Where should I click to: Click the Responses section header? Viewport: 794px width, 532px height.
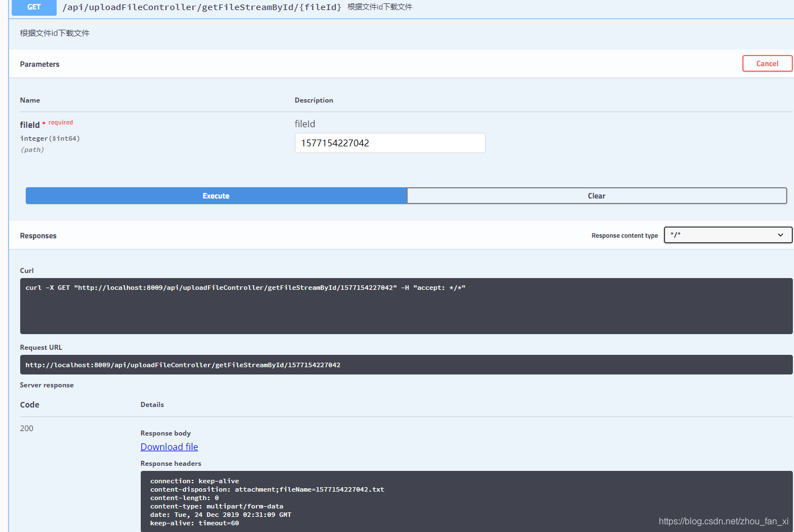pyautogui.click(x=38, y=235)
